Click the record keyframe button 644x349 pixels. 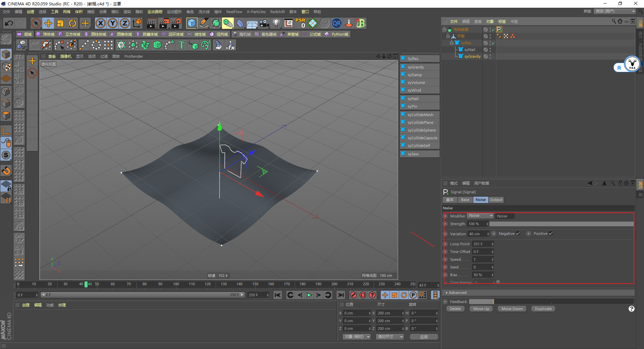point(353,295)
